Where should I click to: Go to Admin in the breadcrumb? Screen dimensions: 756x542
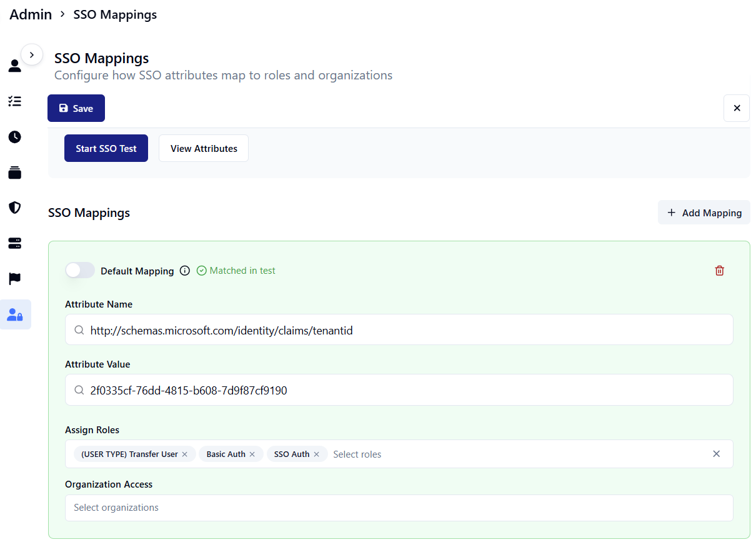coord(31,14)
